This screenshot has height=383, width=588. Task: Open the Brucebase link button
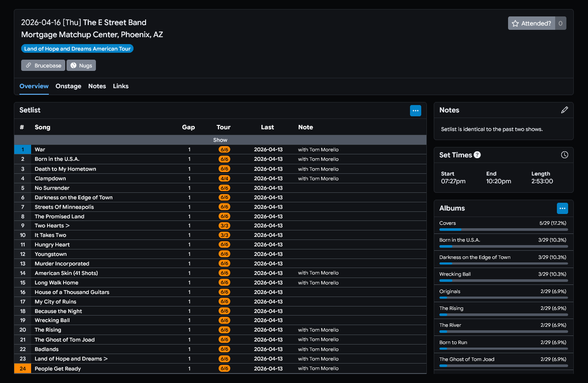click(43, 65)
